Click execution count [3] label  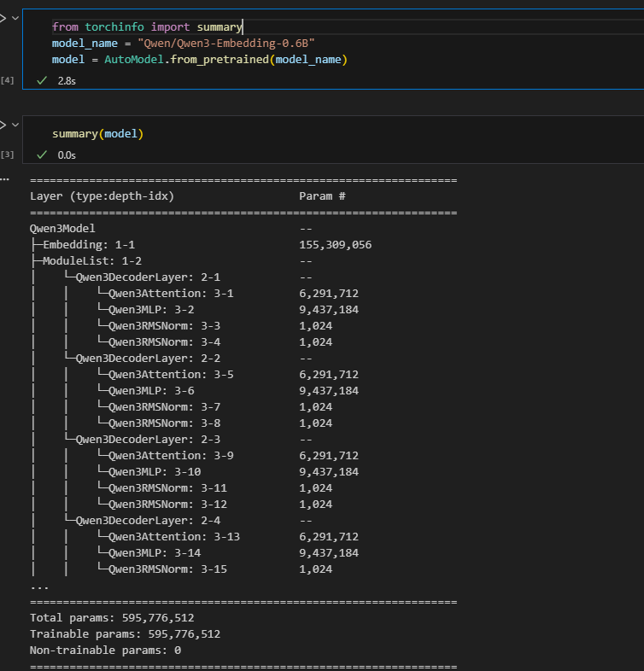point(8,155)
